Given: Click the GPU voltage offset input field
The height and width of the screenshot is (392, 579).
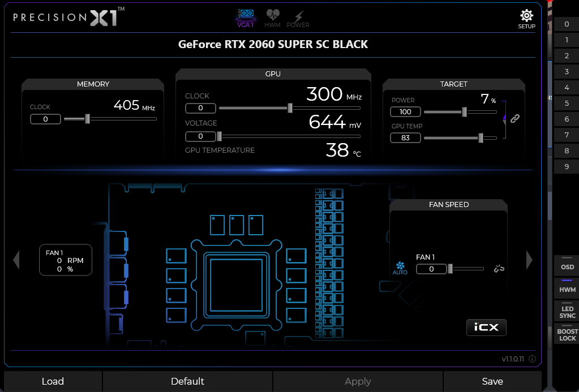Looking at the screenshot, I should click(x=200, y=136).
